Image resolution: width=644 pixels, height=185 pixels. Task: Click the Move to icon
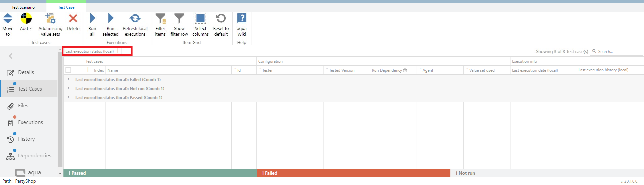pyautogui.click(x=8, y=19)
